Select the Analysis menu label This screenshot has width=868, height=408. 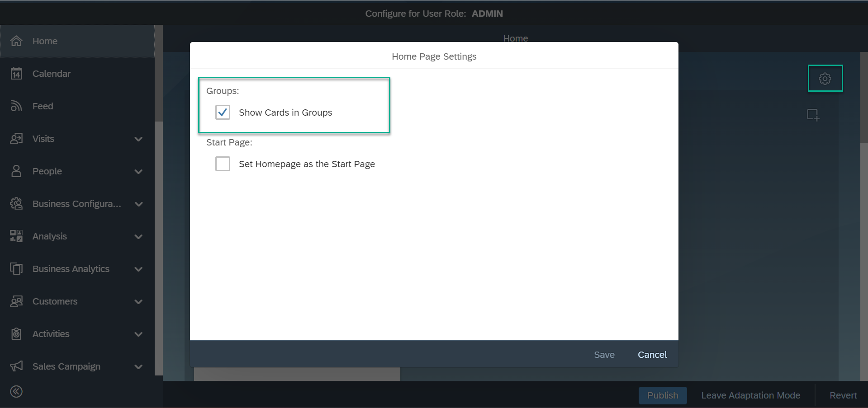[50, 236]
